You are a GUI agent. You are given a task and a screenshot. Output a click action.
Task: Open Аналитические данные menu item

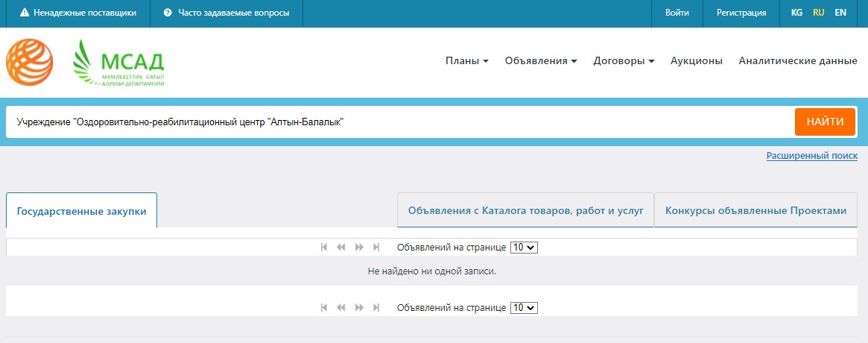(798, 61)
